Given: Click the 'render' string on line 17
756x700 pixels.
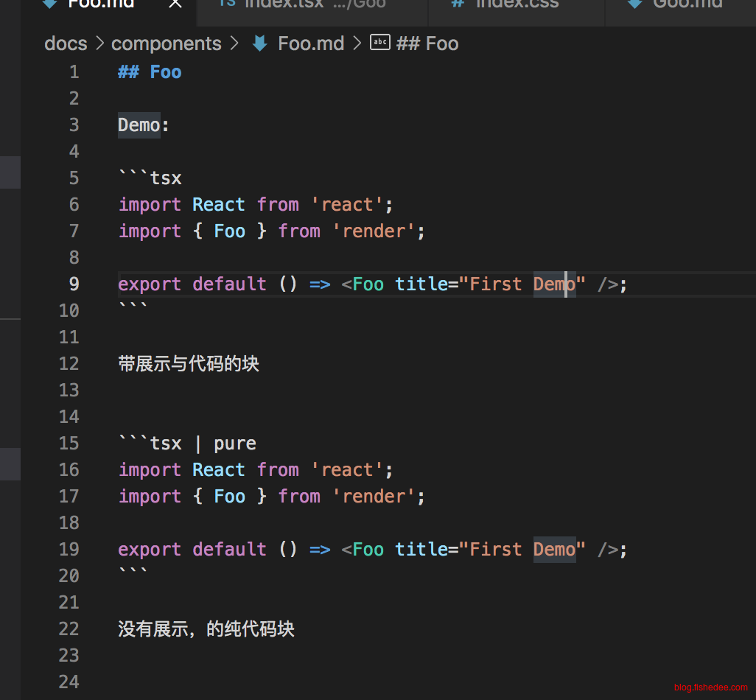Looking at the screenshot, I should (x=374, y=497).
